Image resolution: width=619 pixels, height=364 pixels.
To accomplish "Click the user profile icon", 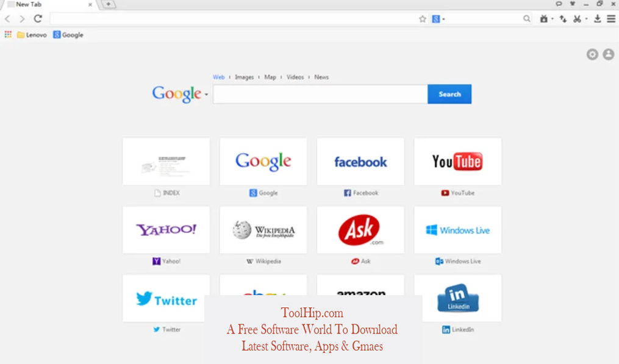I will click(609, 54).
